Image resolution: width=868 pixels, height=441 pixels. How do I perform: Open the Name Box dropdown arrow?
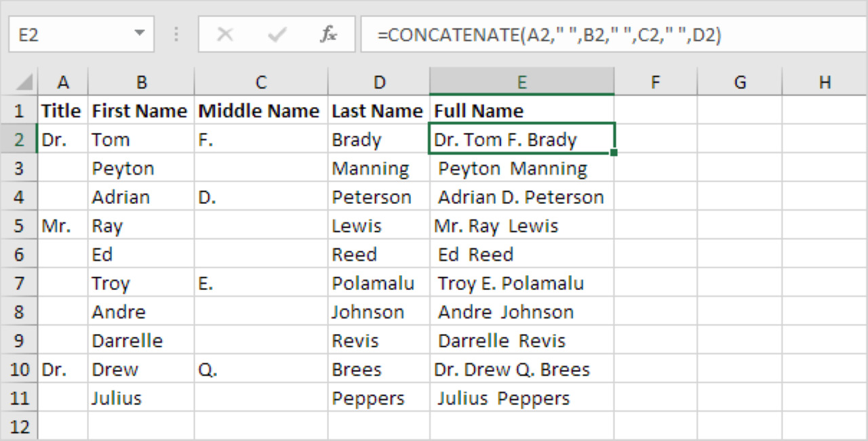pyautogui.click(x=140, y=33)
